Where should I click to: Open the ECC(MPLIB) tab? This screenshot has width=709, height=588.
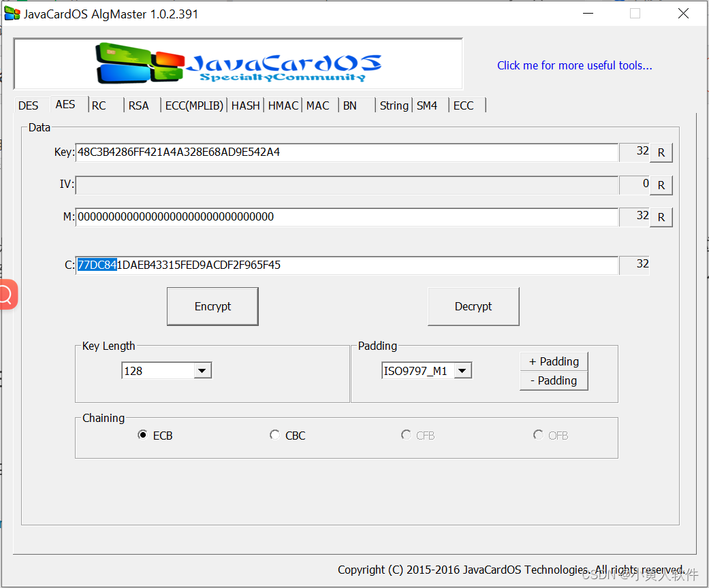click(x=194, y=105)
